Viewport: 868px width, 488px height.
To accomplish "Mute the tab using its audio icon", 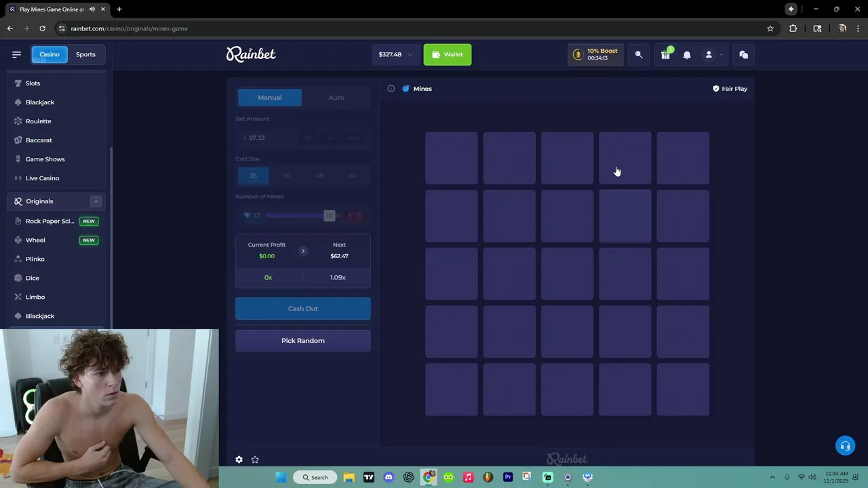I will (x=92, y=9).
